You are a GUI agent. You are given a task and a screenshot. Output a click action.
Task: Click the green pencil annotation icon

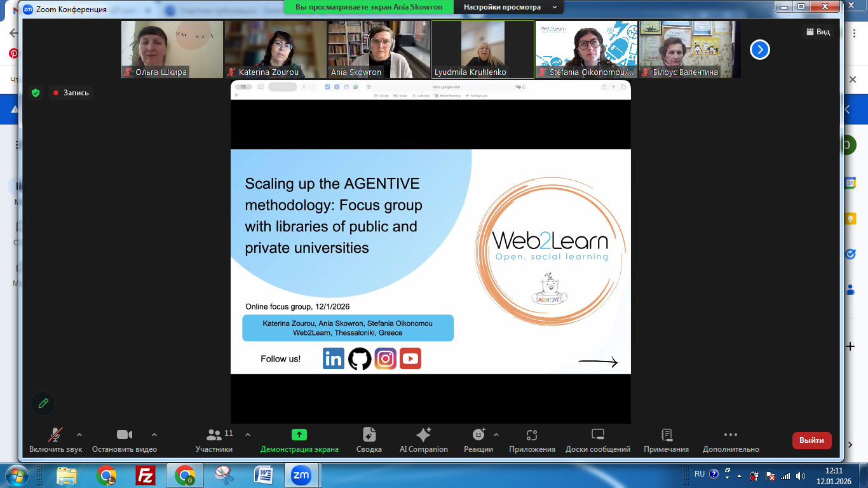click(x=43, y=403)
